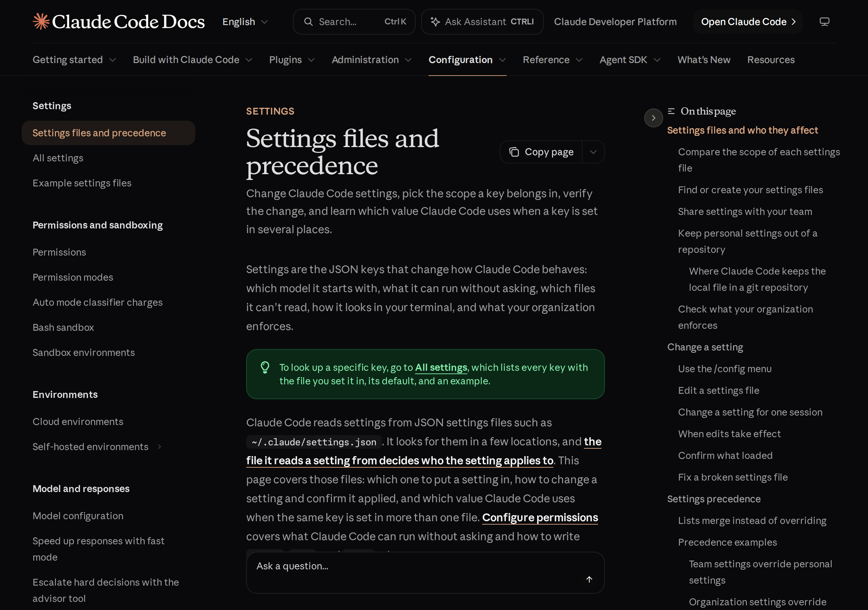Open Claude Developer Platform link
Image resolution: width=868 pixels, height=610 pixels.
[615, 22]
